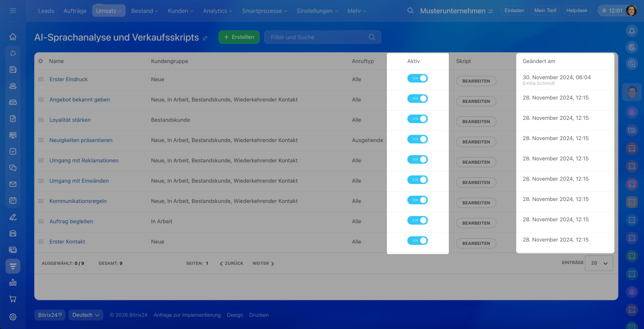Click the mail icon in left sidebar
644x329 pixels.
click(13, 184)
